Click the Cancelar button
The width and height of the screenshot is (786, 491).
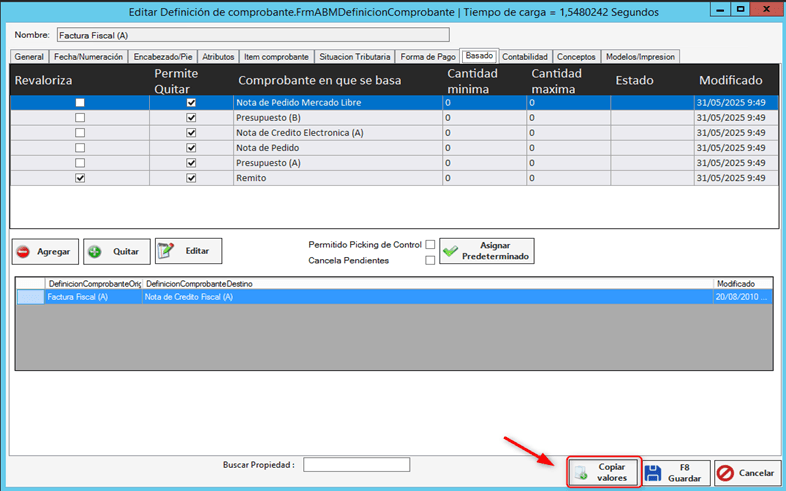746,472
